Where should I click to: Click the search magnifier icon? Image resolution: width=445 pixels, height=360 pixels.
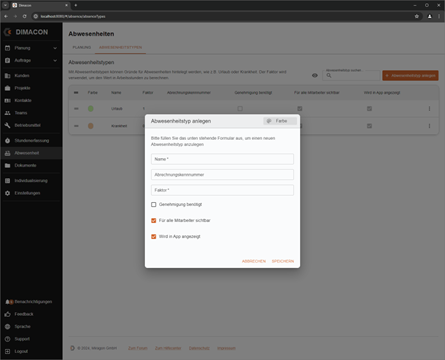tap(329, 76)
